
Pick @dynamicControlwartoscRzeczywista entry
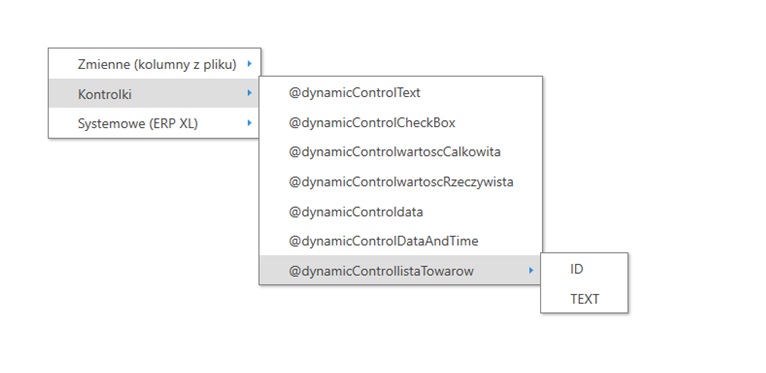click(x=401, y=182)
